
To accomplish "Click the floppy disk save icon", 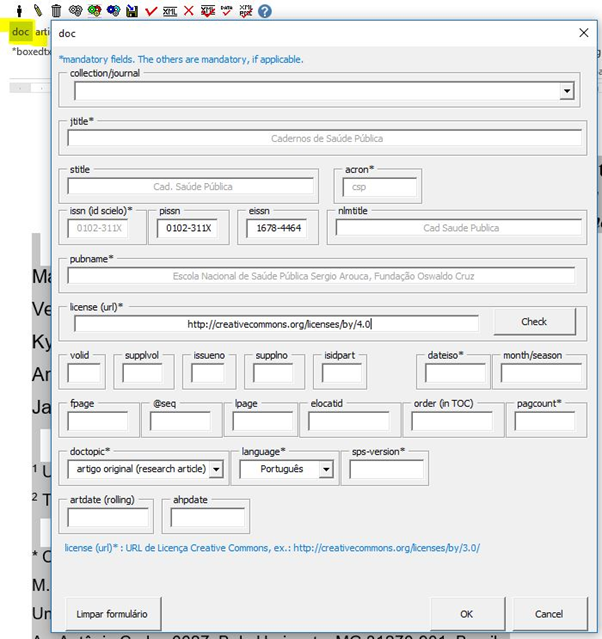I will click(132, 11).
